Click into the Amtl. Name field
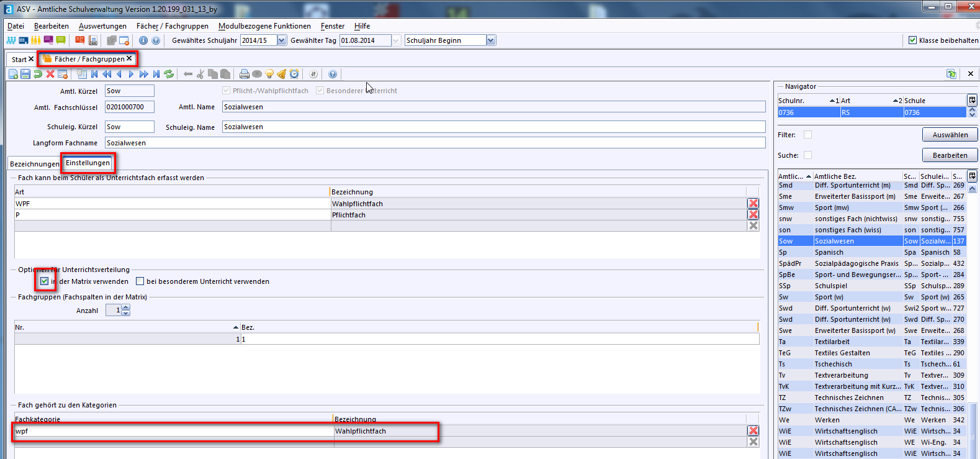Screen dimensions: 980x459 [494, 107]
